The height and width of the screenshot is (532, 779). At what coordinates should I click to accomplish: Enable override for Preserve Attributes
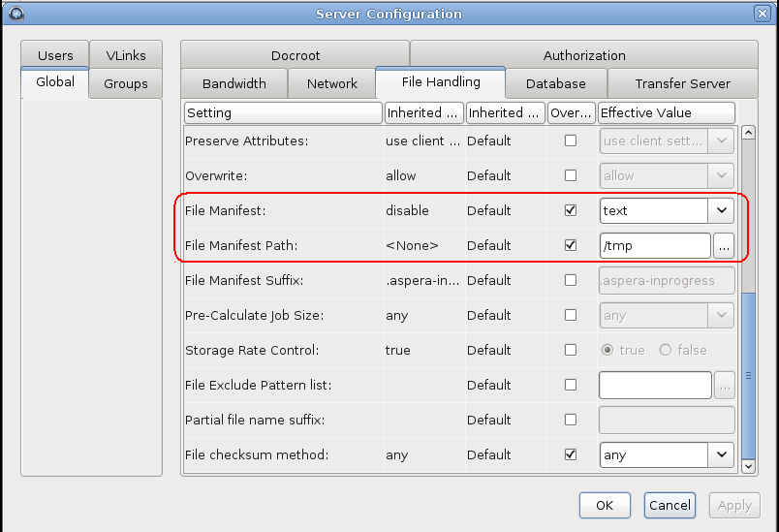(x=571, y=141)
